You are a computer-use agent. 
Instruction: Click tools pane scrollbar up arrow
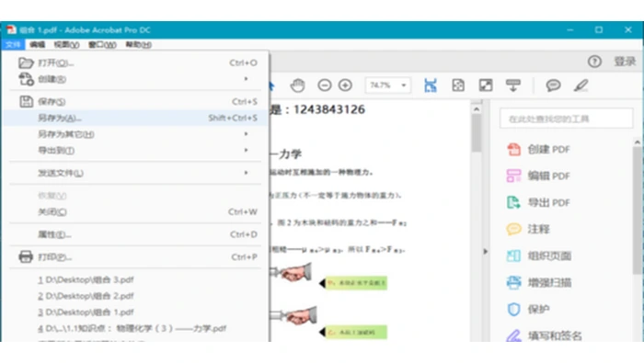pyautogui.click(x=638, y=142)
